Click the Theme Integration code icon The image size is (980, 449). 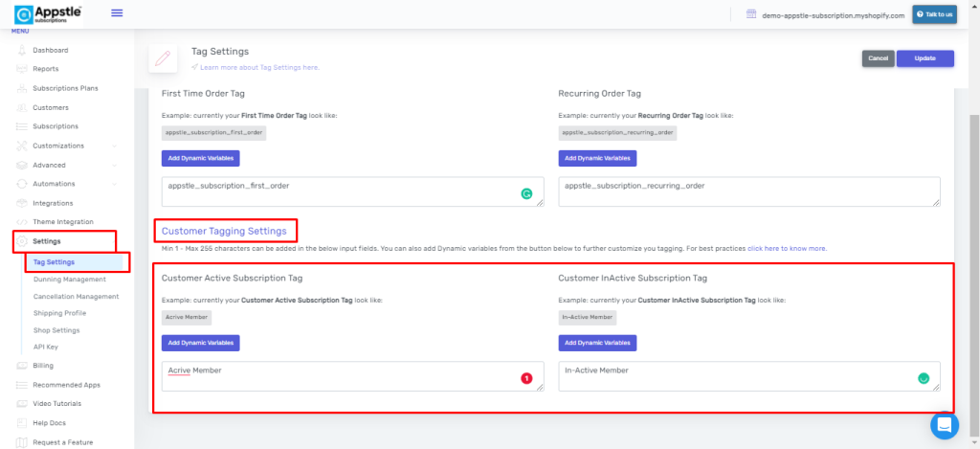22,222
